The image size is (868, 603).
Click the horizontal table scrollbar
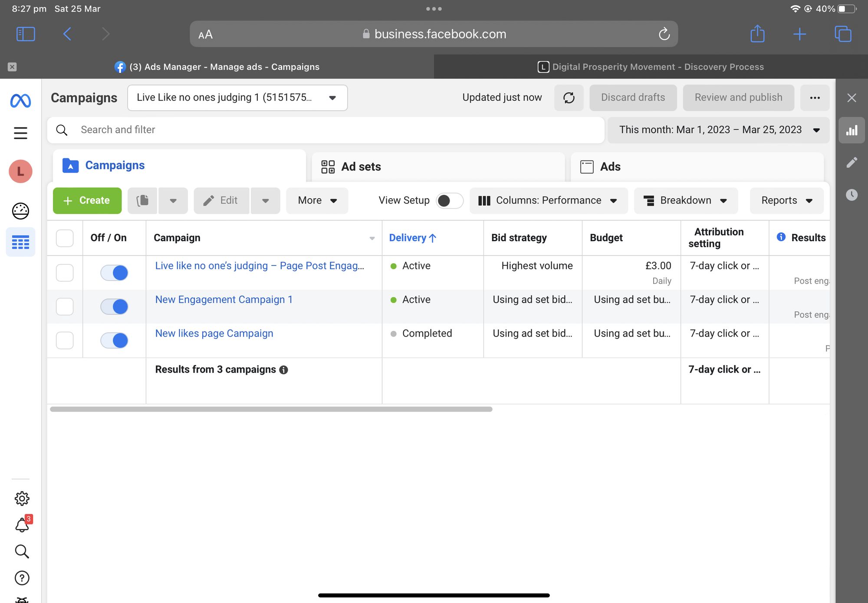(x=271, y=409)
